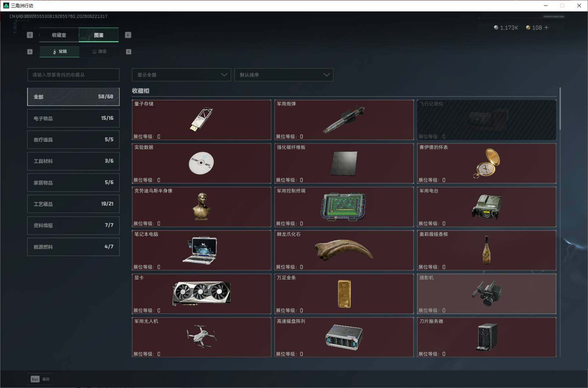Filter by 工具材料 category
The height and width of the screenshot is (388, 588).
click(73, 161)
